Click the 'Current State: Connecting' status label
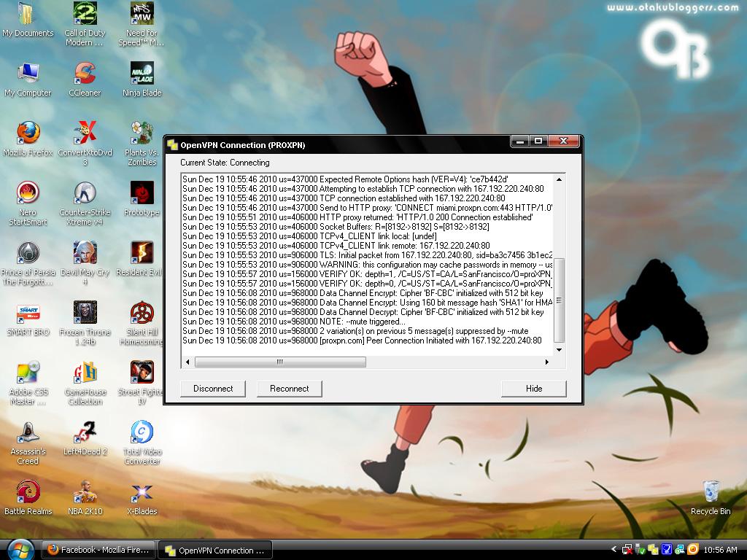Image resolution: width=747 pixels, height=560 pixels. pyautogui.click(x=225, y=163)
